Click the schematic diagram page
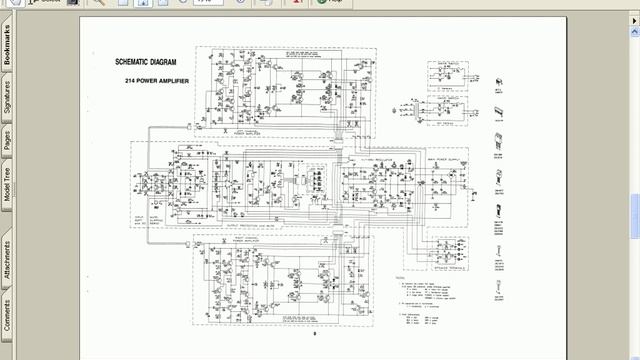The image size is (640, 360). 322,188
